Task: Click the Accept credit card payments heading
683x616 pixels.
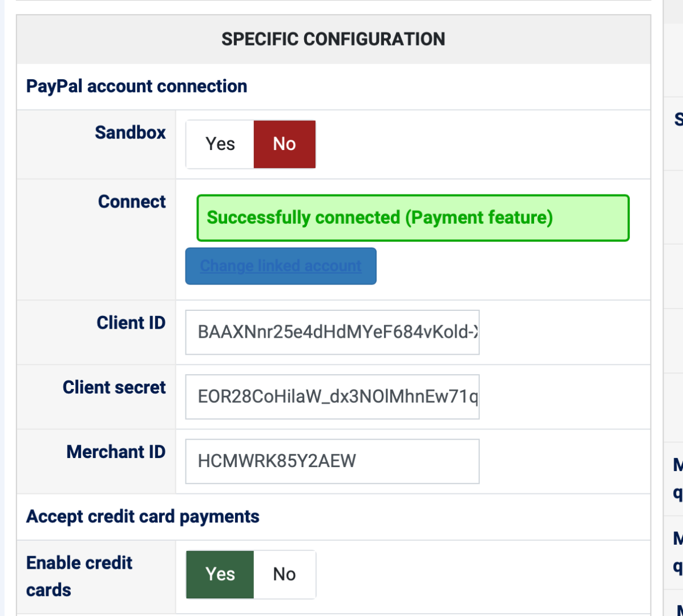Action: 143,517
